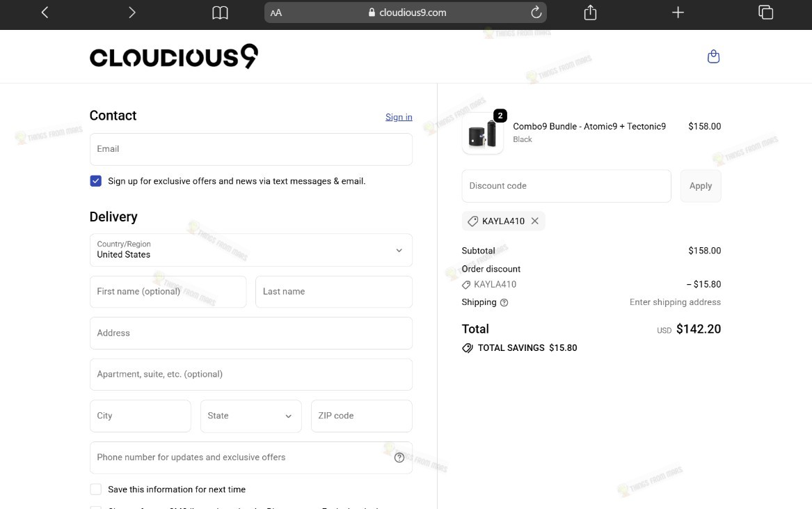
Task: Open a new tab with plus icon
Action: pos(678,13)
